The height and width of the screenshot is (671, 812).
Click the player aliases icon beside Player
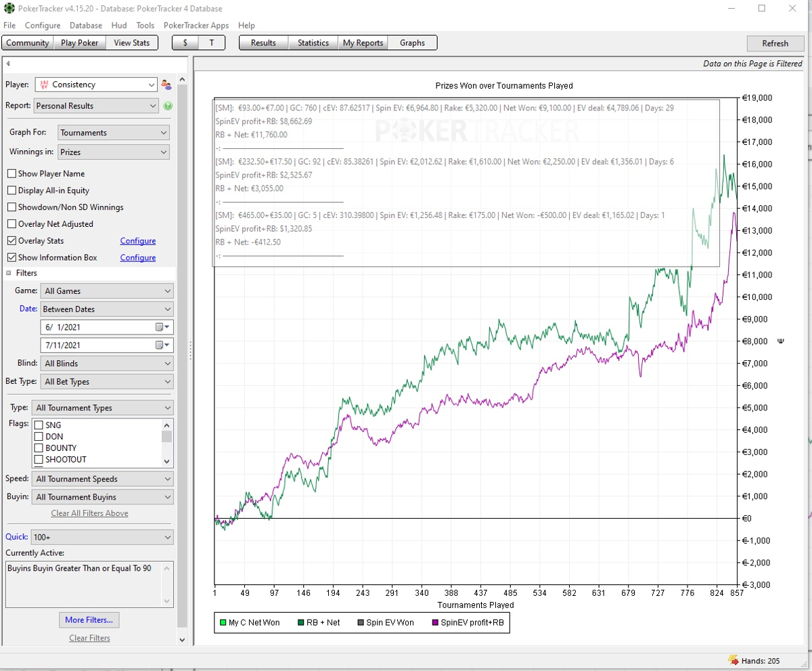[166, 85]
